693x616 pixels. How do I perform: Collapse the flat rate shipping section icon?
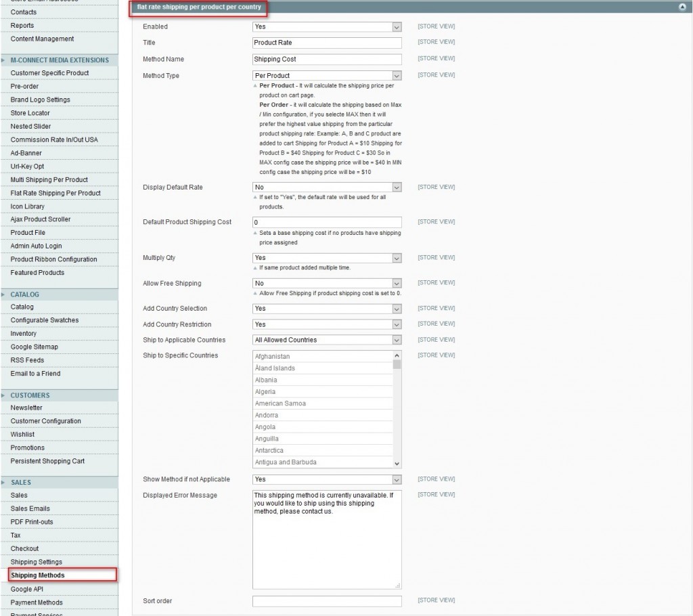click(681, 7)
